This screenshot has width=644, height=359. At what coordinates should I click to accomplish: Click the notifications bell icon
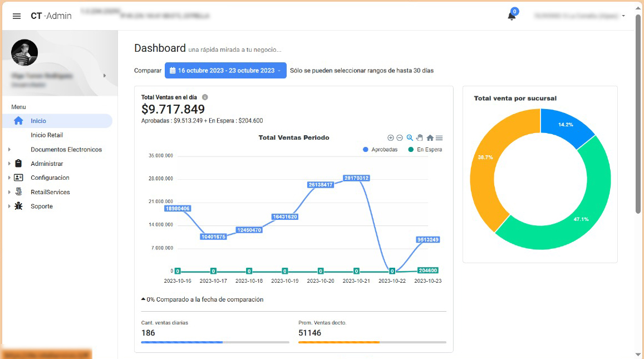click(x=512, y=16)
